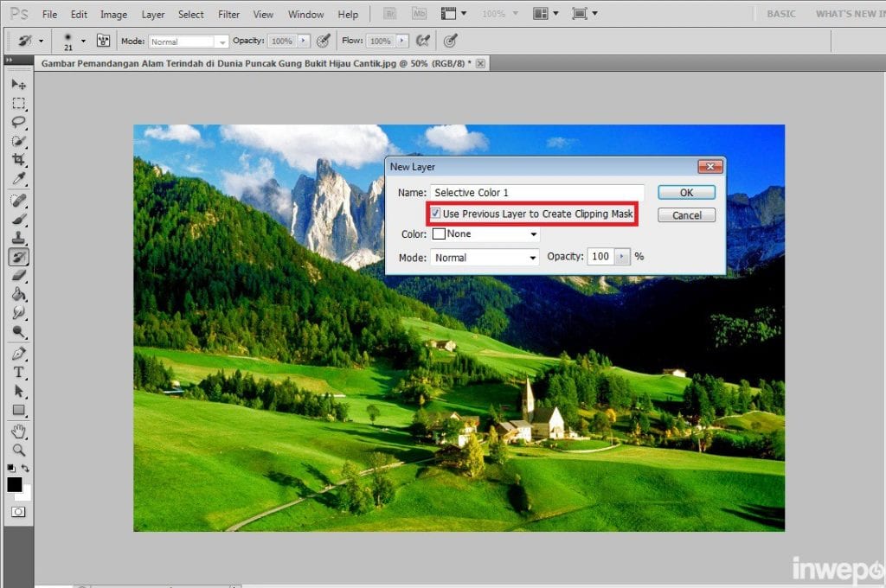Image resolution: width=886 pixels, height=588 pixels.
Task: Open the Edit menu
Action: (79, 14)
